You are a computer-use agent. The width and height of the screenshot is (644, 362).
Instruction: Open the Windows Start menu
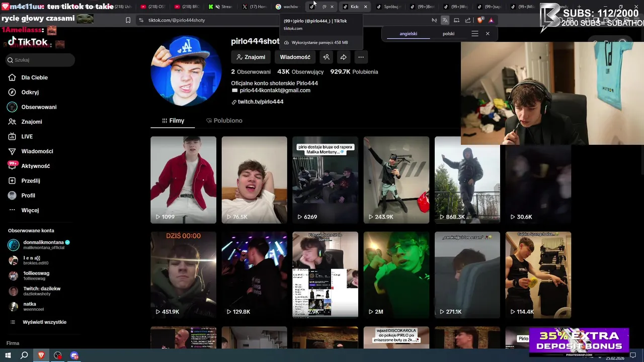tap(8, 355)
